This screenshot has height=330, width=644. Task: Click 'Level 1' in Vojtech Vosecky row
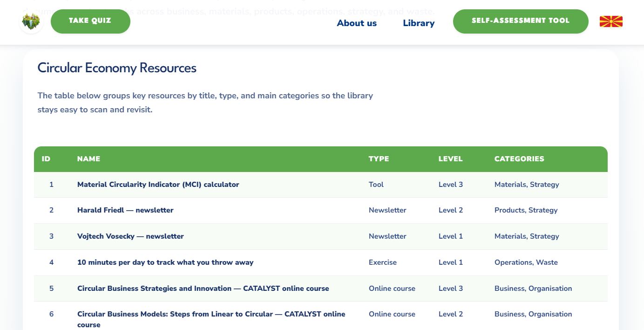pyautogui.click(x=451, y=236)
